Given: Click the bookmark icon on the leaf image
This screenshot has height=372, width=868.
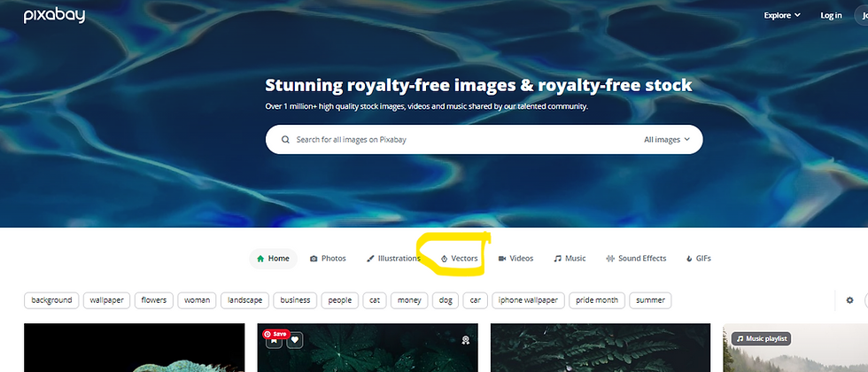Looking at the screenshot, I should point(274,342).
